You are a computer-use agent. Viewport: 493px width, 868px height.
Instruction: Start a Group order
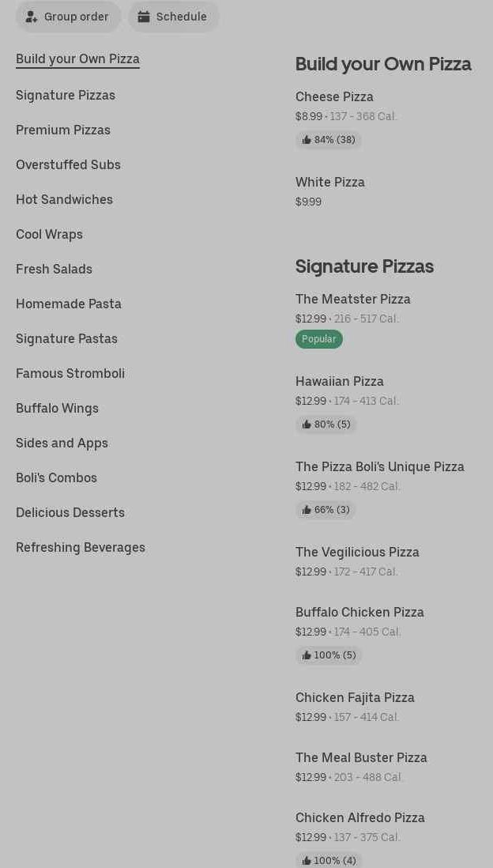pos(76,17)
